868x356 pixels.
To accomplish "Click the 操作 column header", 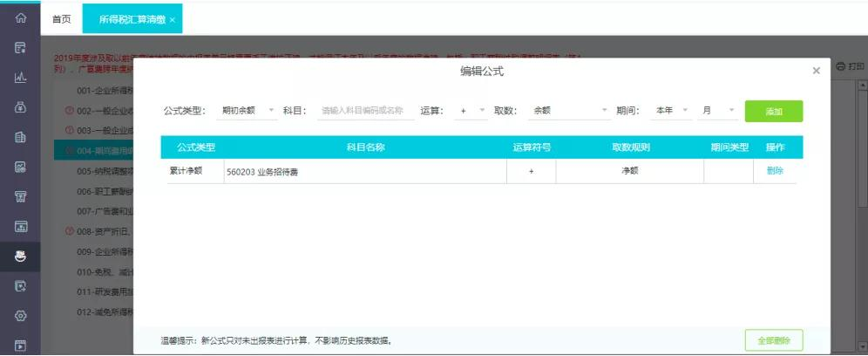I will coord(775,147).
